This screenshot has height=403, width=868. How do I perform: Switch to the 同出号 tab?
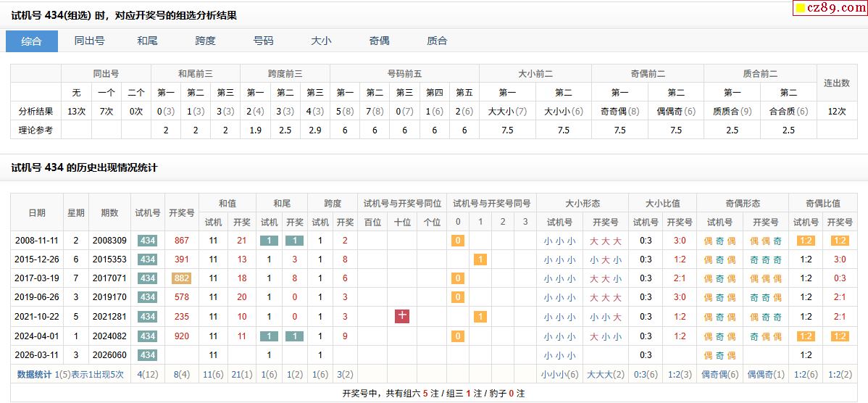[x=89, y=41]
